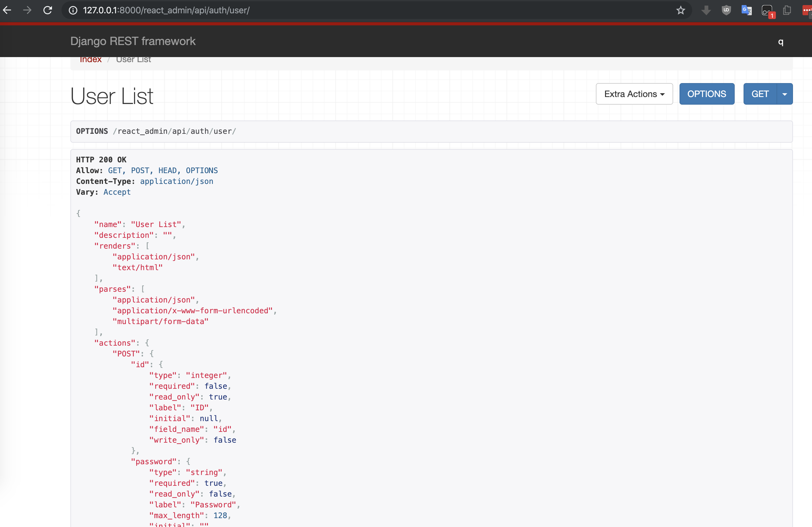Expand the GET format dropdown arrow
This screenshot has height=527, width=812.
[784, 94]
